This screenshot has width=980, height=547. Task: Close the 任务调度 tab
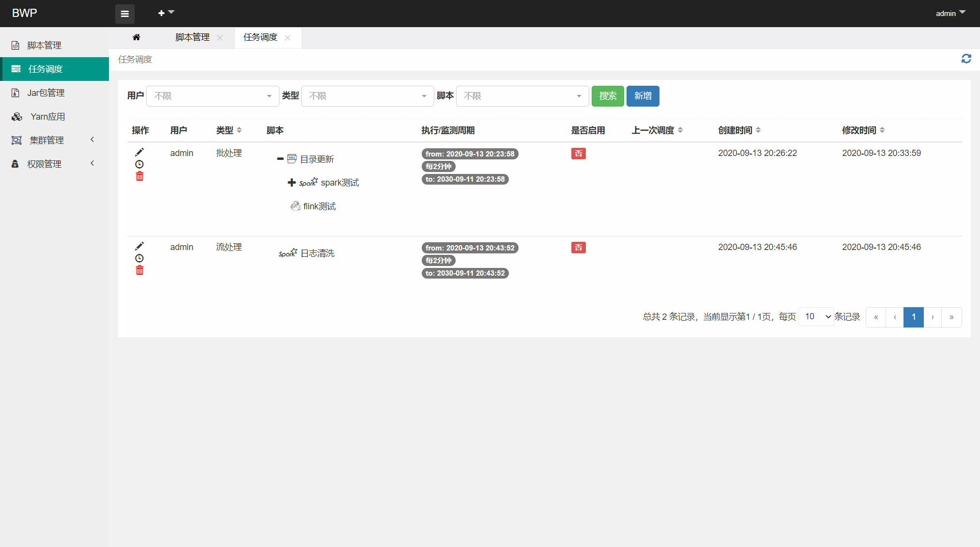coord(288,38)
